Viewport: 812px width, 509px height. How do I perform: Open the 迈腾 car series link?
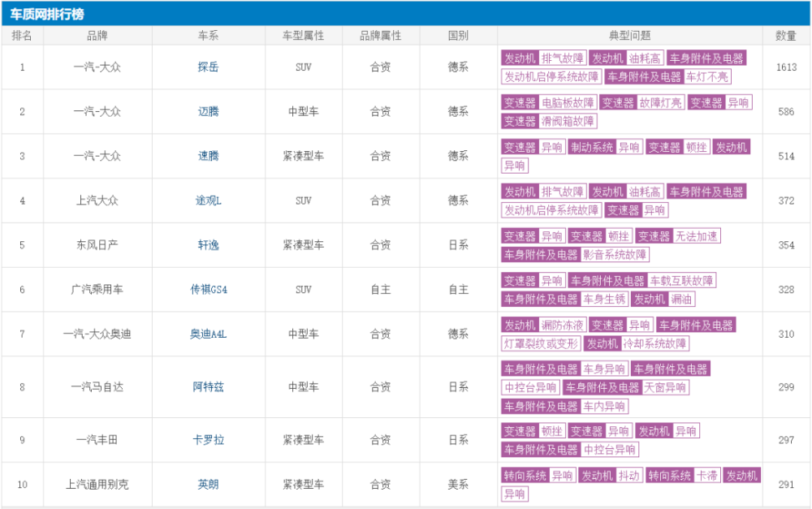[x=208, y=111]
